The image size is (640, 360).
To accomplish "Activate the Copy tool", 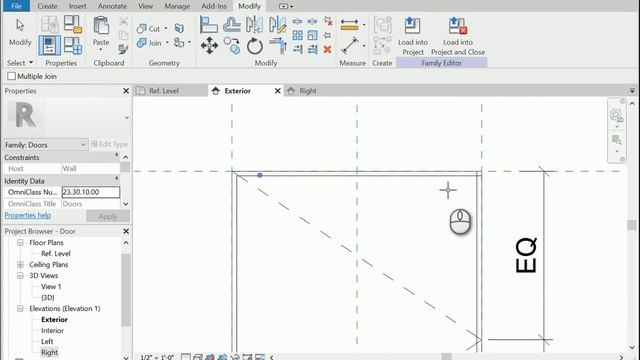I will 231,45.
